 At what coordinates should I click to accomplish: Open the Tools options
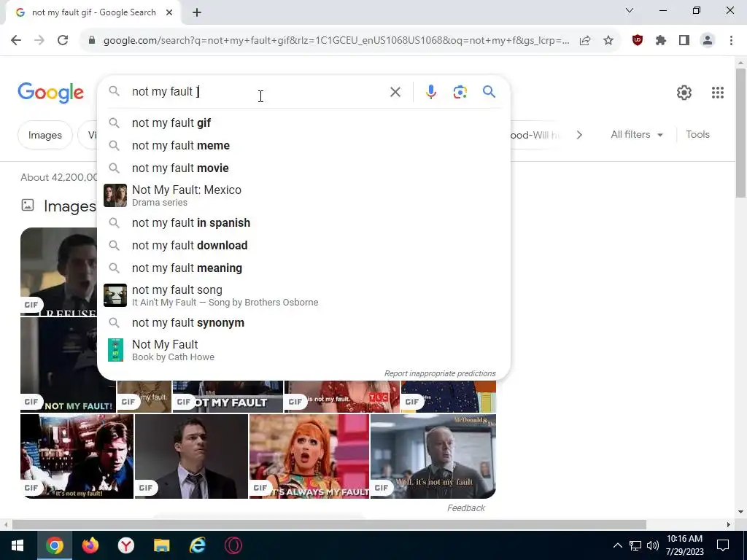[x=697, y=135]
